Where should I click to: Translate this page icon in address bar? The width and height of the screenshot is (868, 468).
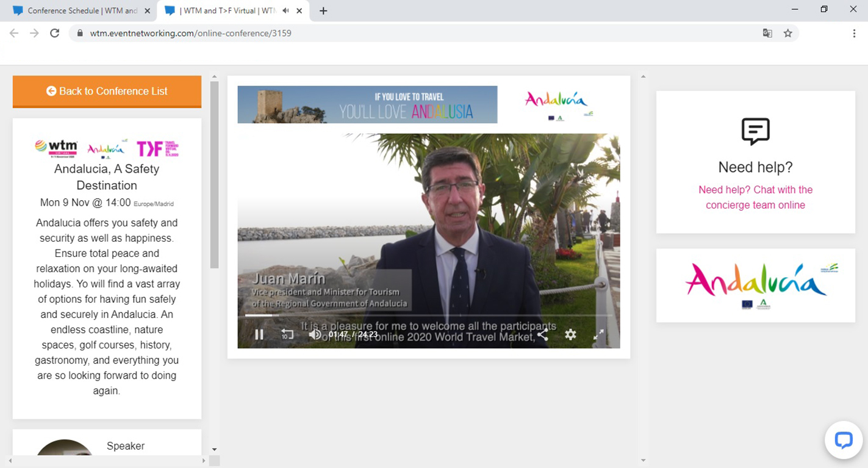[x=767, y=34]
